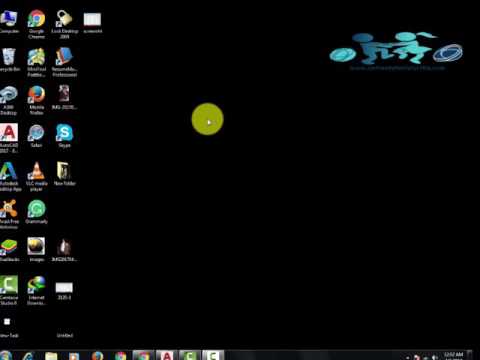
Task: Select the Camtasia Studio 8 desktop shortcut
Action: click(x=9, y=291)
